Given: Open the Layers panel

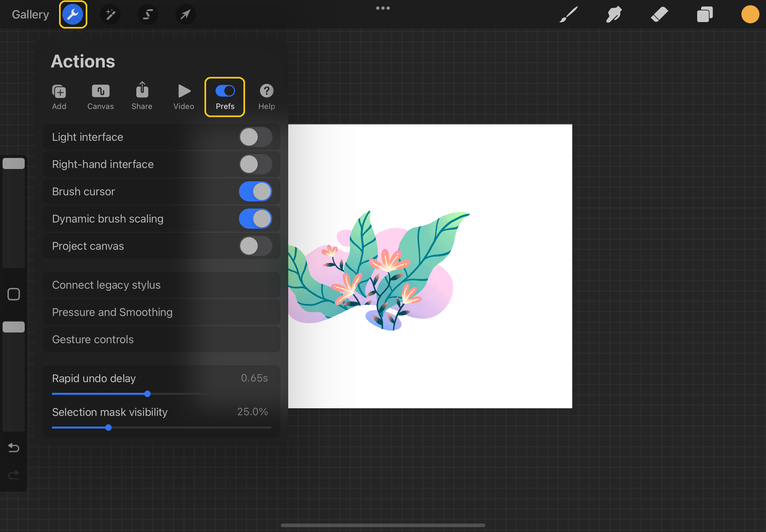Looking at the screenshot, I should point(705,15).
